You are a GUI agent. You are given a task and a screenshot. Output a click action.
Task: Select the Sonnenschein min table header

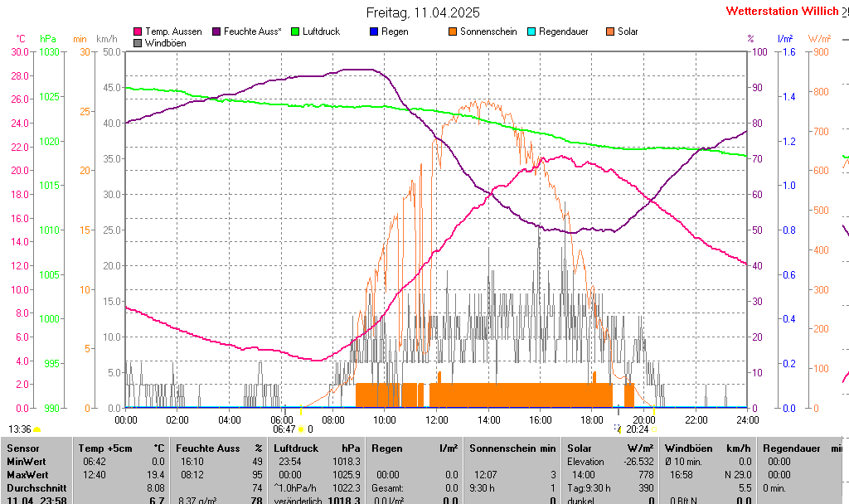[x=512, y=448]
